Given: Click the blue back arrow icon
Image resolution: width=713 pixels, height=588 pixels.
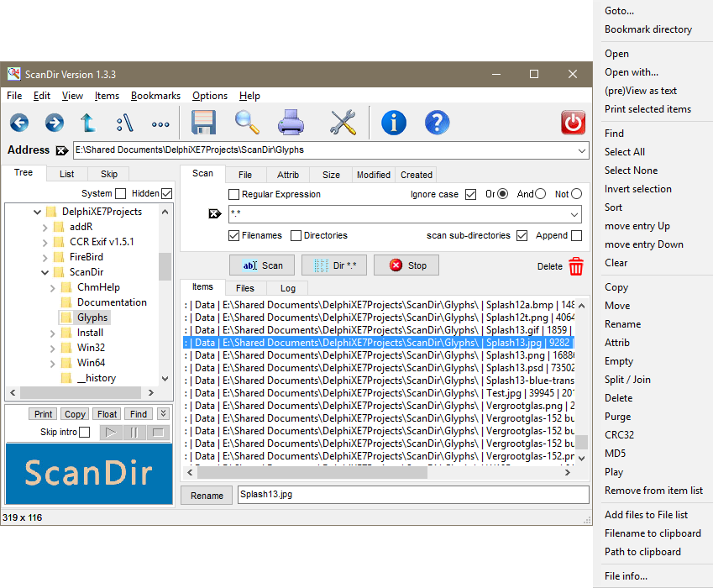Looking at the screenshot, I should click(19, 123).
